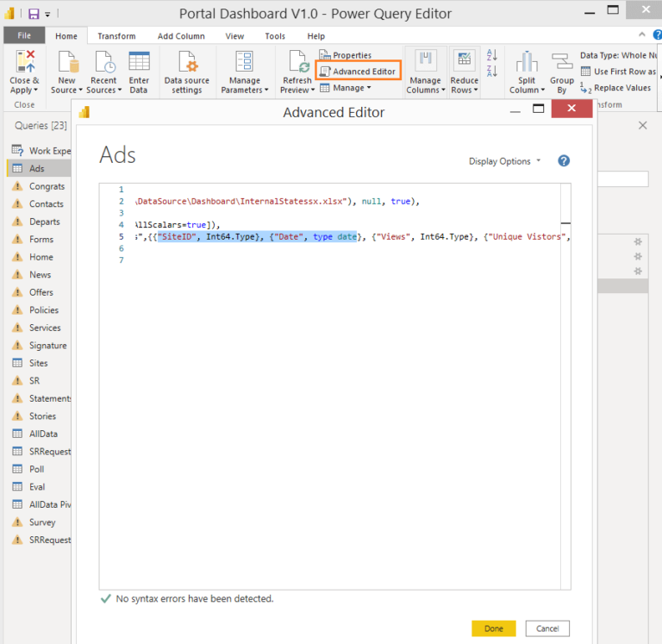Close the Query Settings pane
The width and height of the screenshot is (662, 644).
[642, 125]
